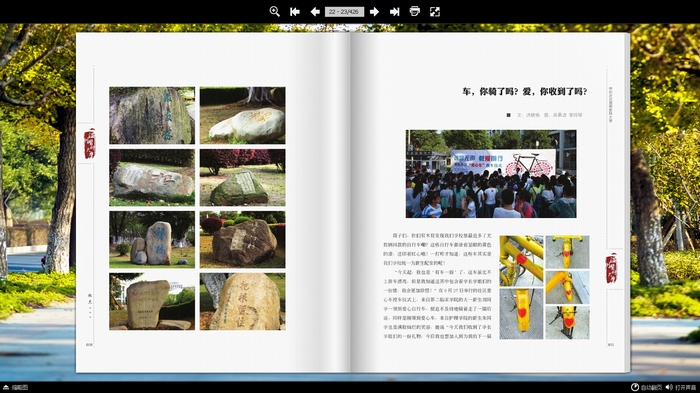Click the page number field 22 - 23/426
Image resolution: width=700 pixels, height=393 pixels.
[344, 12]
